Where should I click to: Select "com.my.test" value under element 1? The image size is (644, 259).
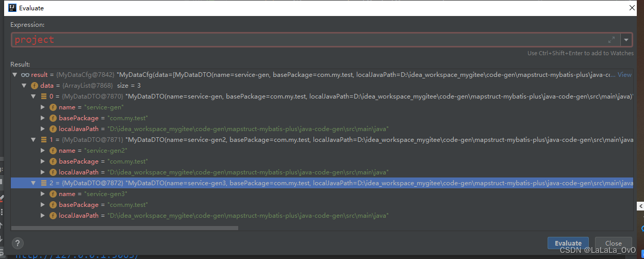127,161
